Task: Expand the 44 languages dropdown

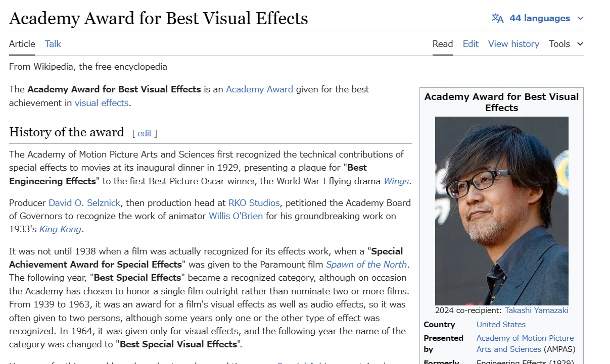Action: pos(539,19)
